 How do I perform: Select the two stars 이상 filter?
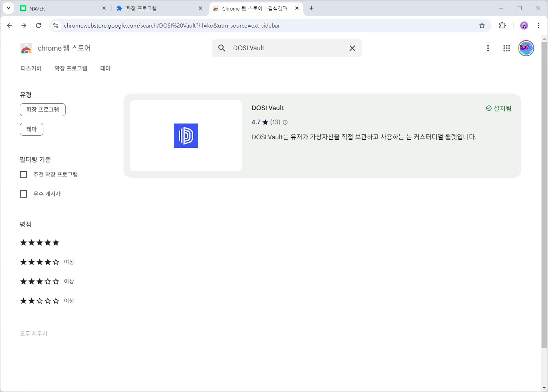click(x=47, y=301)
